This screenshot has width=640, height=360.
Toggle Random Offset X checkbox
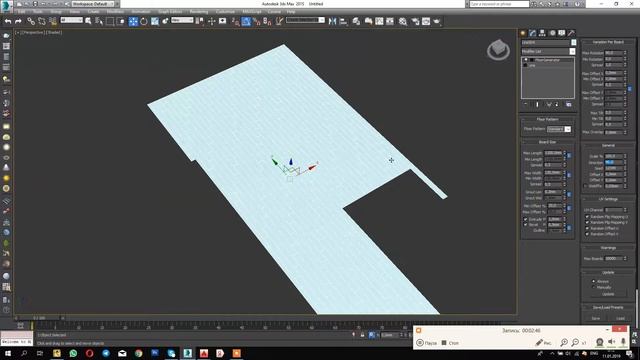tap(587, 228)
